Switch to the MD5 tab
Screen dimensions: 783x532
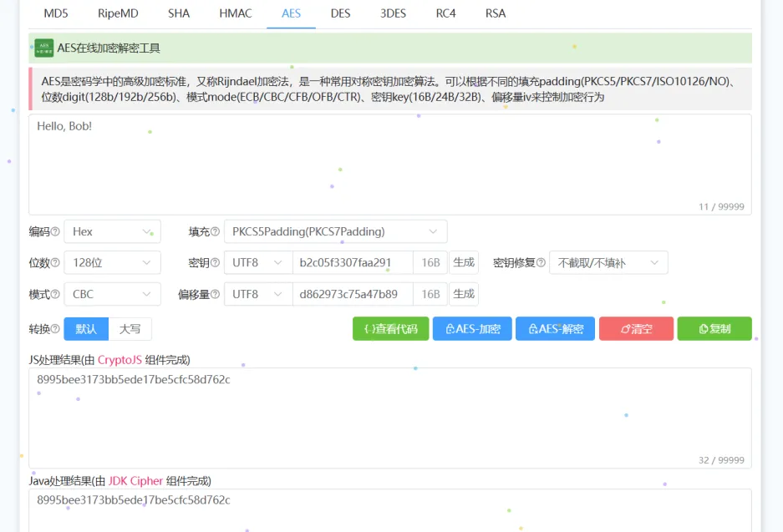pos(56,13)
